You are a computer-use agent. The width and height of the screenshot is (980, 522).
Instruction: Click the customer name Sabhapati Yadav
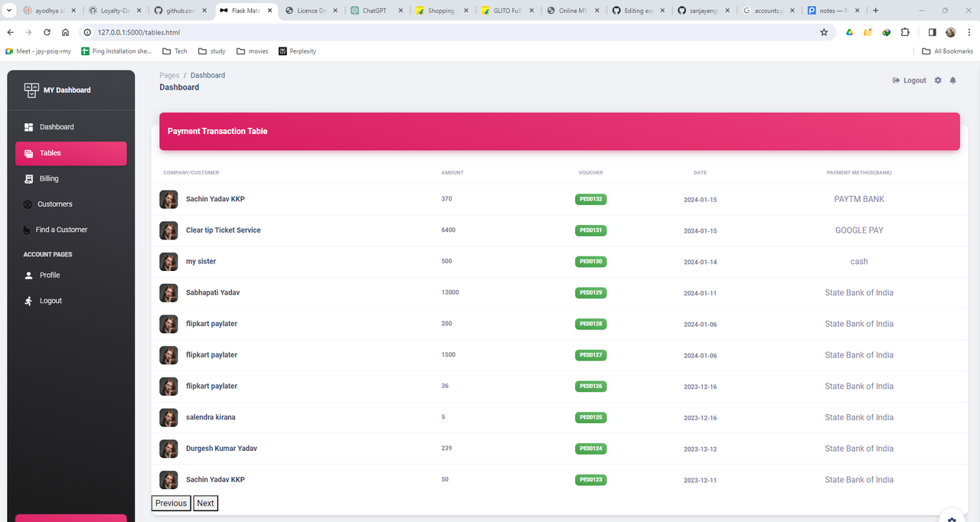pos(213,292)
